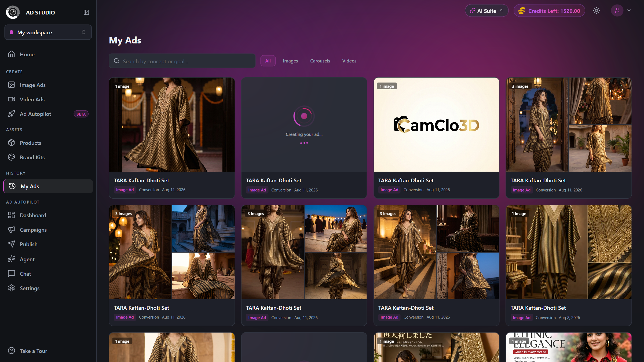Switch to the Videos filter tab
Viewport: 644px width, 362px height.
tap(349, 61)
